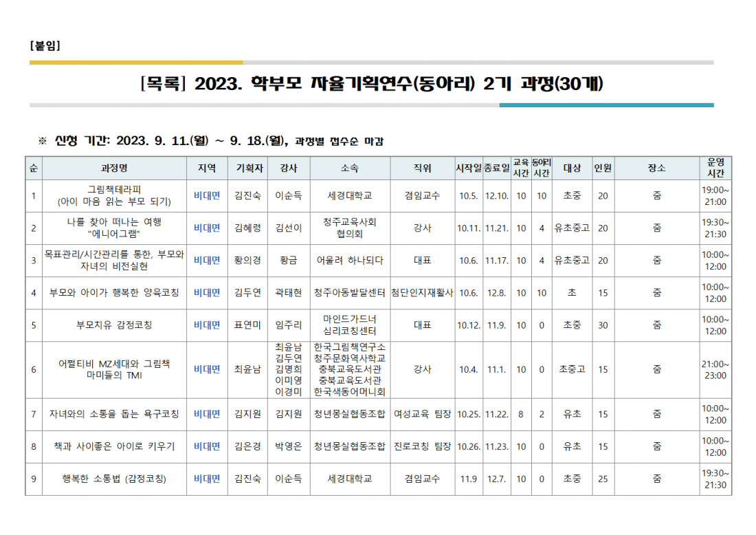Click instructor name 임주리
Screen dimensions: 756x535
coord(289,325)
